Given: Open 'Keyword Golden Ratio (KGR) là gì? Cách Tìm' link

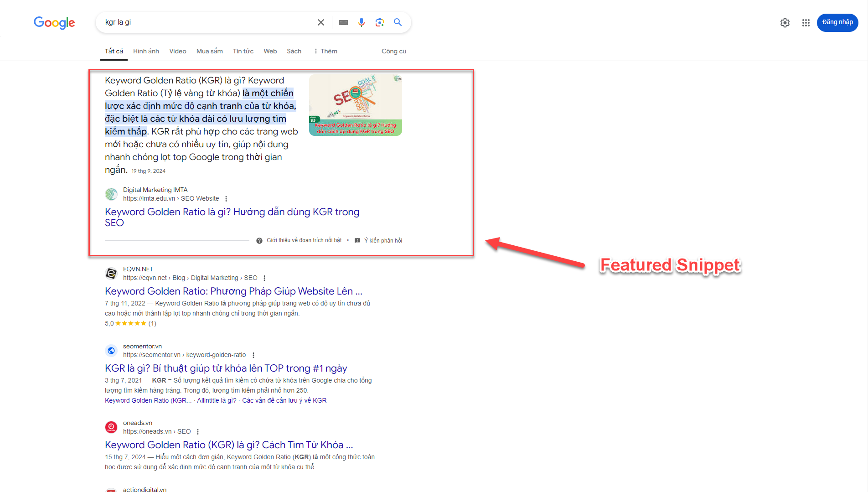Looking at the screenshot, I should [x=229, y=445].
